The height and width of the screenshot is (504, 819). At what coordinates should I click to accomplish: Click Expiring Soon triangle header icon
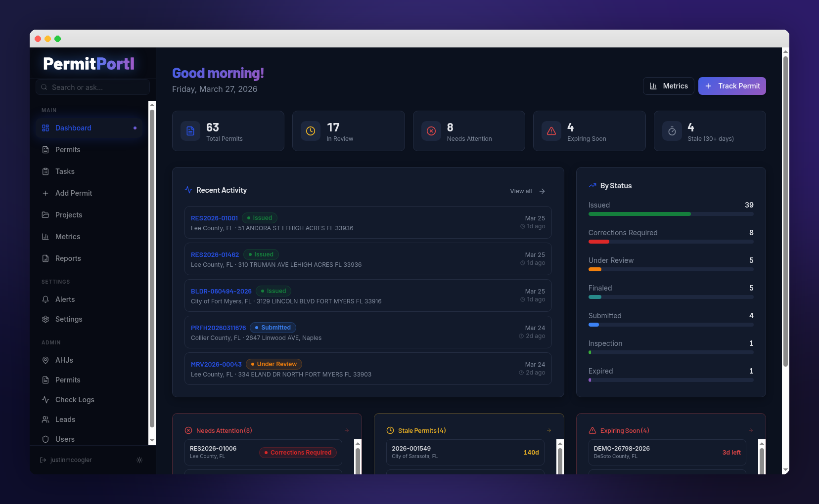(592, 430)
